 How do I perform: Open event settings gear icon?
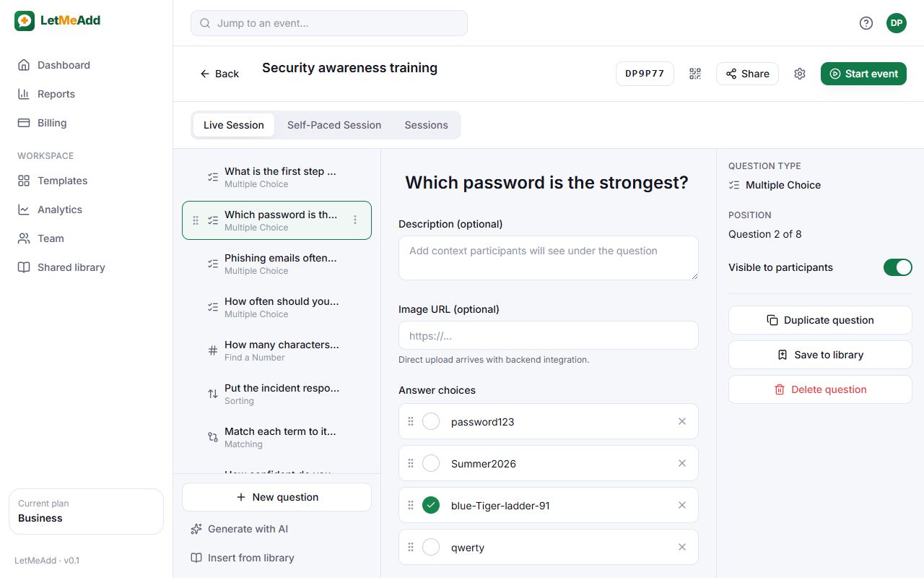(x=800, y=74)
